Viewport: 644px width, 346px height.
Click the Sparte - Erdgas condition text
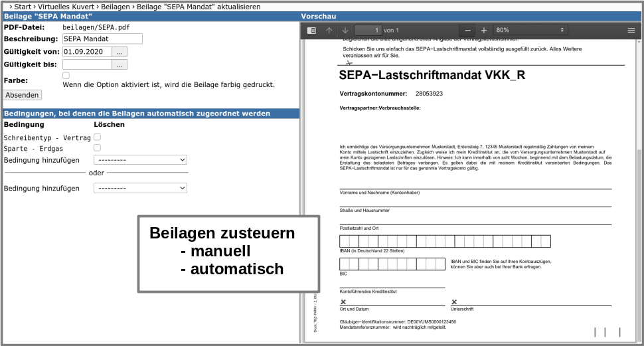click(x=33, y=149)
